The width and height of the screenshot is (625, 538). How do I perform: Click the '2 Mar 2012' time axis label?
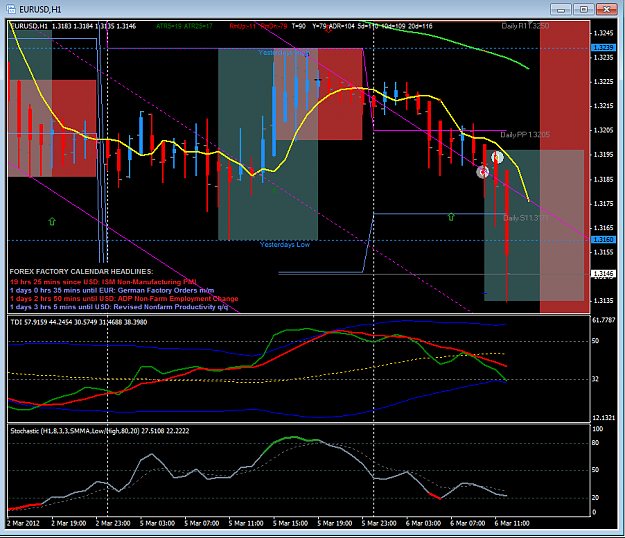(x=23, y=523)
